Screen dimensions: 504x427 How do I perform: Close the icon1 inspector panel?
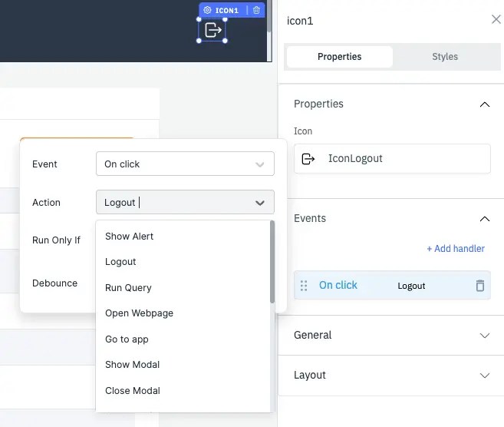point(496,19)
